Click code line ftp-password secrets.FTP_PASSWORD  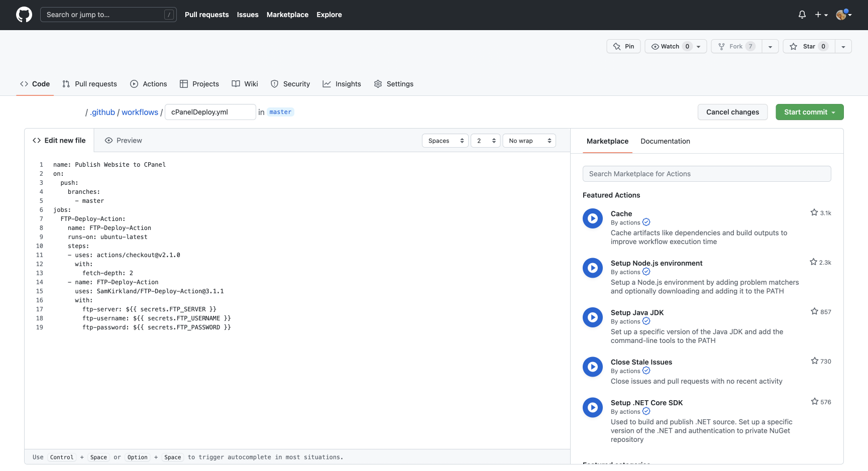pyautogui.click(x=157, y=327)
